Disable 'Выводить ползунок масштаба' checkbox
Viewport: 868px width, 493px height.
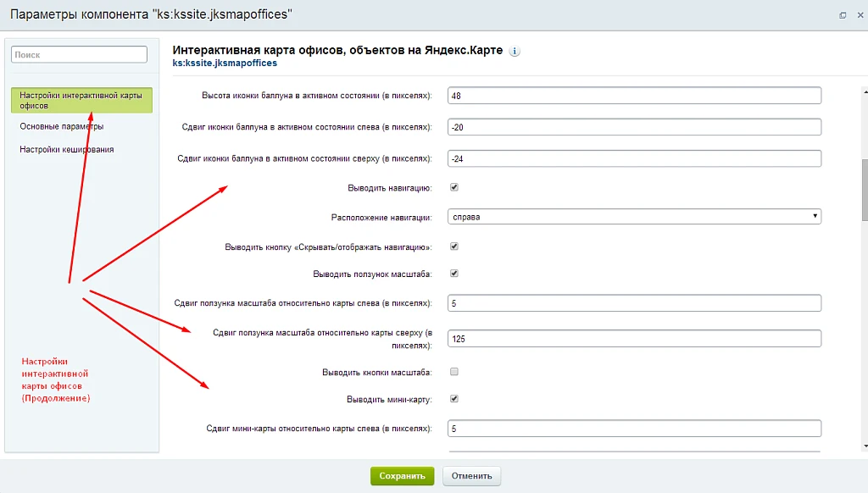[454, 274]
